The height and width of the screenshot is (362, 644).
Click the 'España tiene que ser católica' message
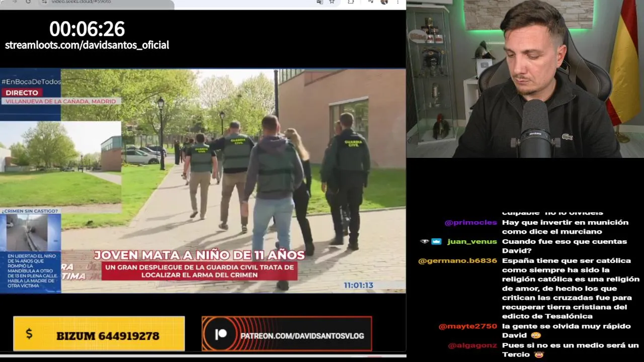coord(571,289)
